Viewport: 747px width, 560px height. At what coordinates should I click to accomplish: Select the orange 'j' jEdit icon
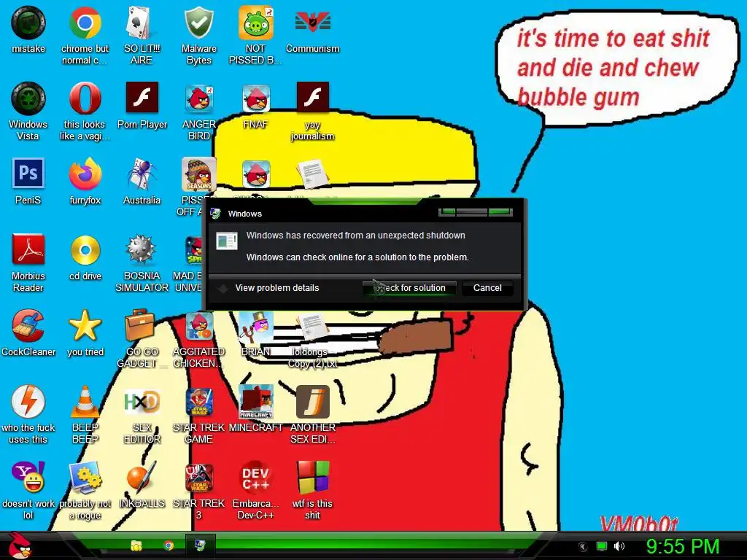click(x=312, y=402)
